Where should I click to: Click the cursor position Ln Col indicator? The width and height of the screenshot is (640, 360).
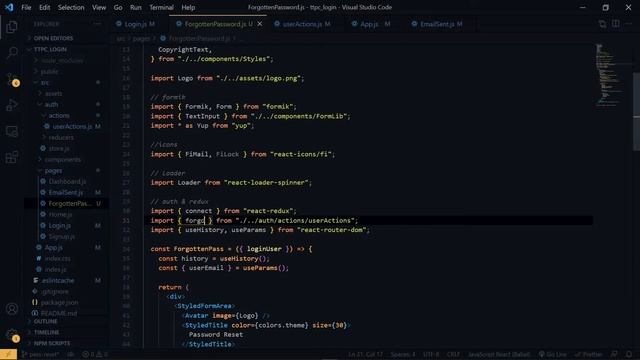365,354
